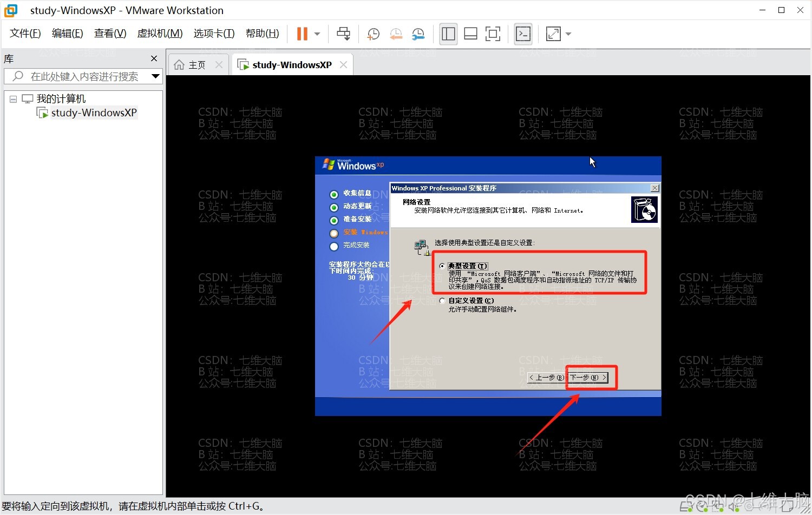Open the 帮助(H) menu

point(262,34)
